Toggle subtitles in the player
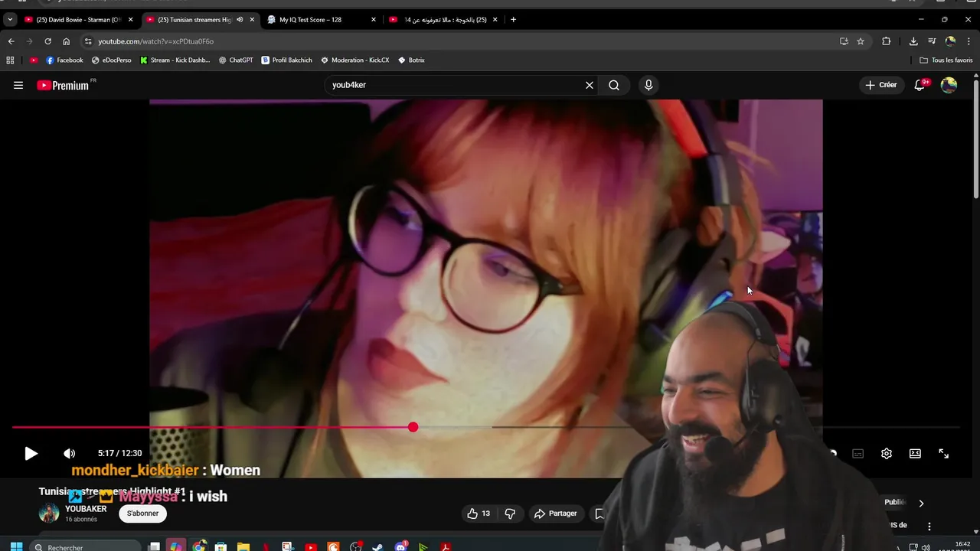Image resolution: width=980 pixels, height=551 pixels. (x=858, y=453)
